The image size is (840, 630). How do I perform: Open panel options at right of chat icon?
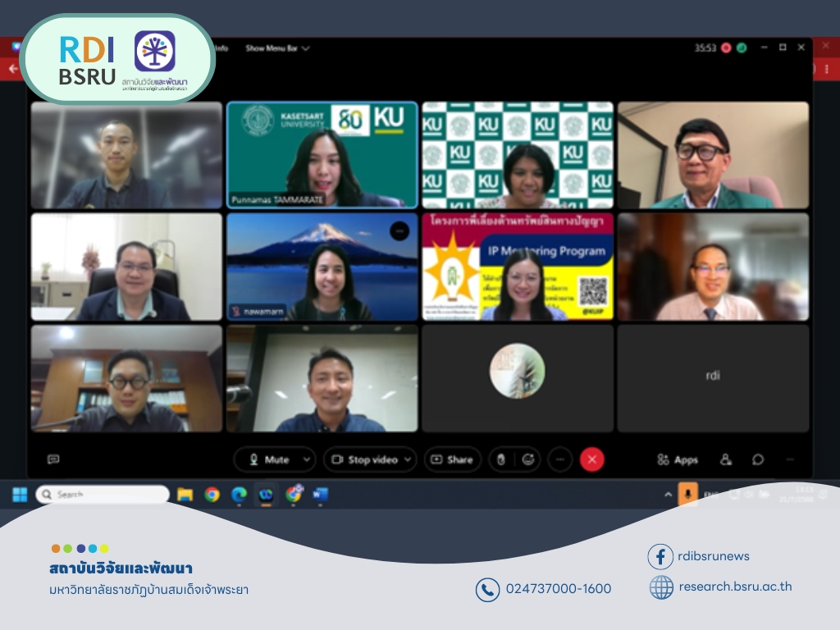coord(790,459)
